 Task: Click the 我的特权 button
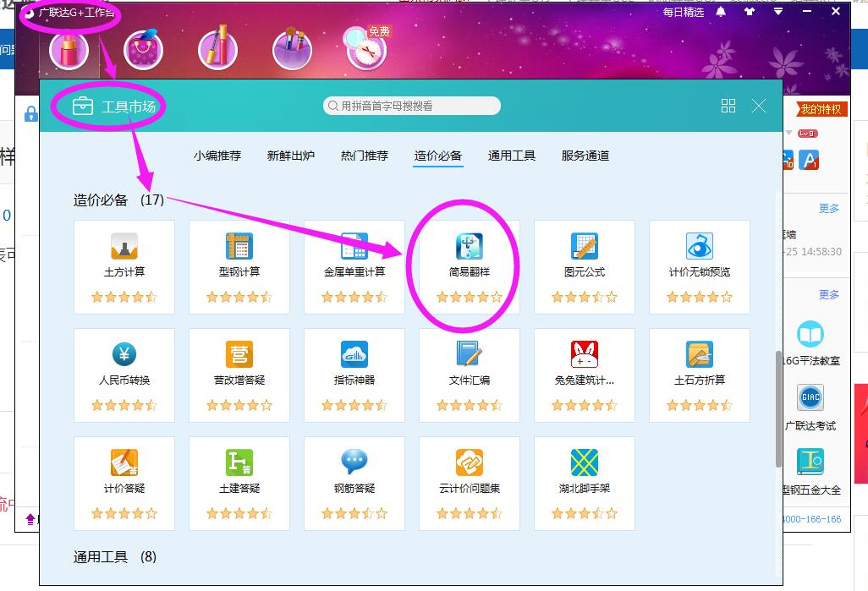(x=821, y=109)
